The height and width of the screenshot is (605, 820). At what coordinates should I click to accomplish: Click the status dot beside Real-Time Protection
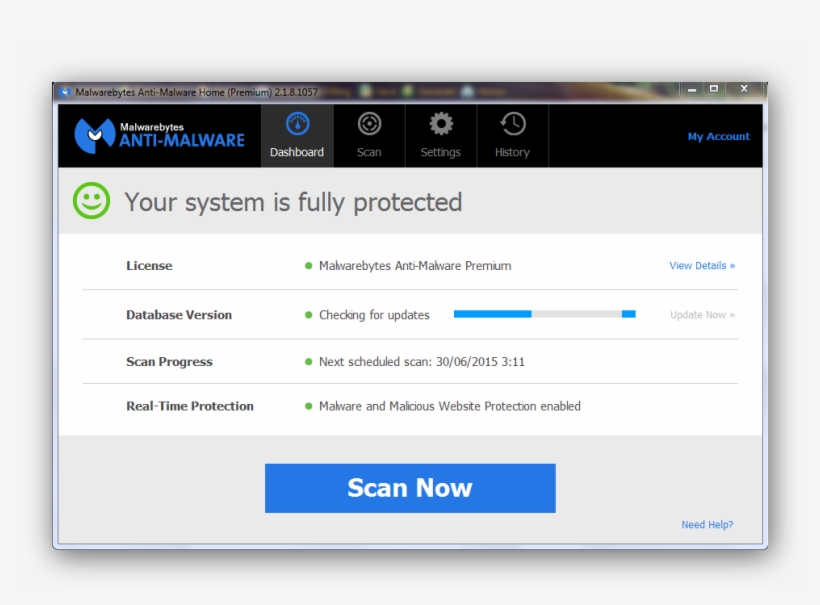click(x=310, y=407)
